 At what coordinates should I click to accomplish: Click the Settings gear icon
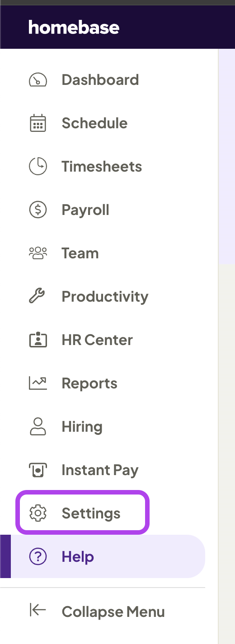38,513
